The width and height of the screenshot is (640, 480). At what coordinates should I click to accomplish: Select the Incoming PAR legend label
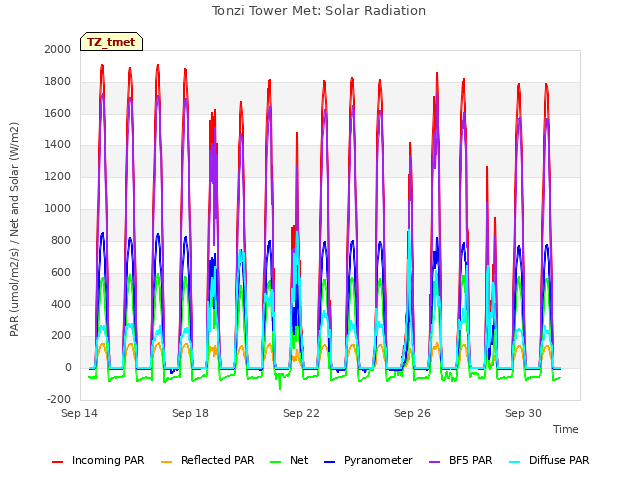point(108,460)
